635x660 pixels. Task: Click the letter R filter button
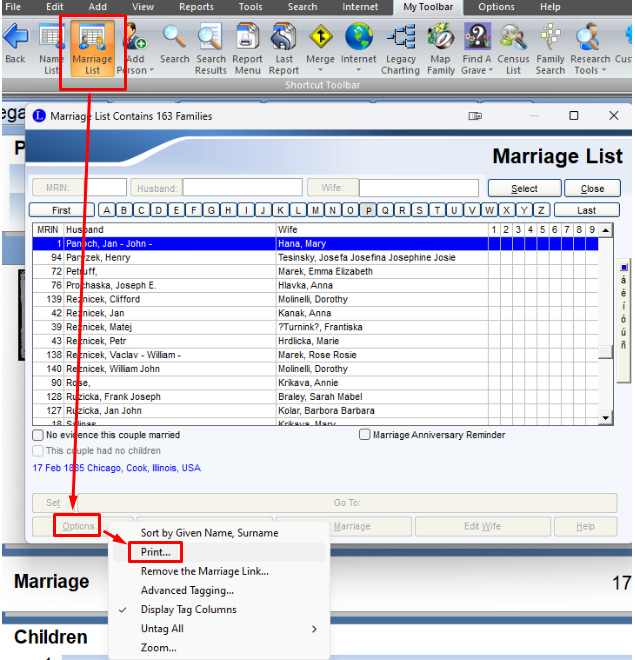(x=402, y=210)
